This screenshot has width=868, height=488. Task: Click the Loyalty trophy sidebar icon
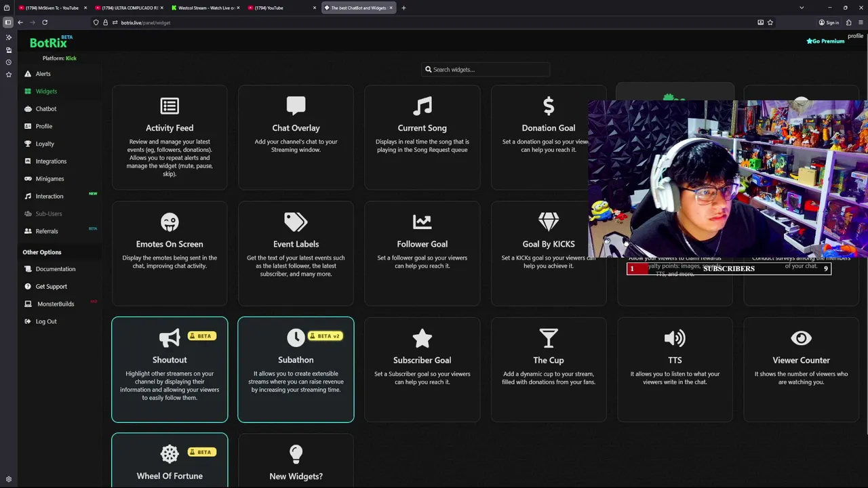[28, 144]
